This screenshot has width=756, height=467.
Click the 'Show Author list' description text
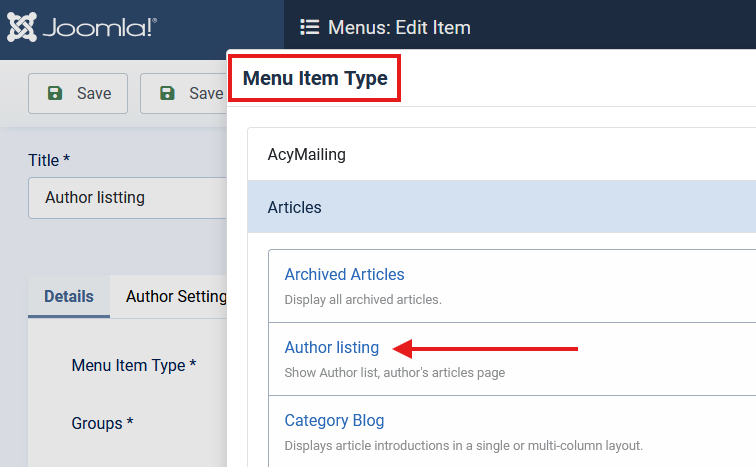click(394, 373)
